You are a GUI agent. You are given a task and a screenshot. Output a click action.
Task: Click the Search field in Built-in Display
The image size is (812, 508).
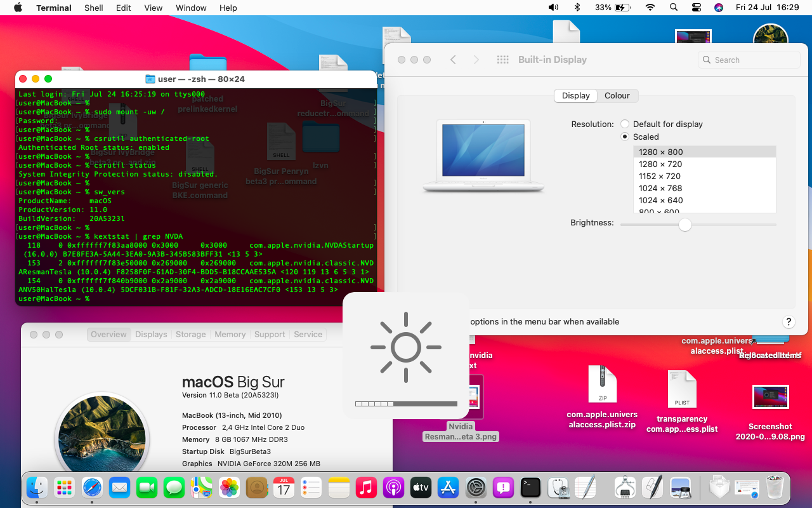pyautogui.click(x=749, y=60)
